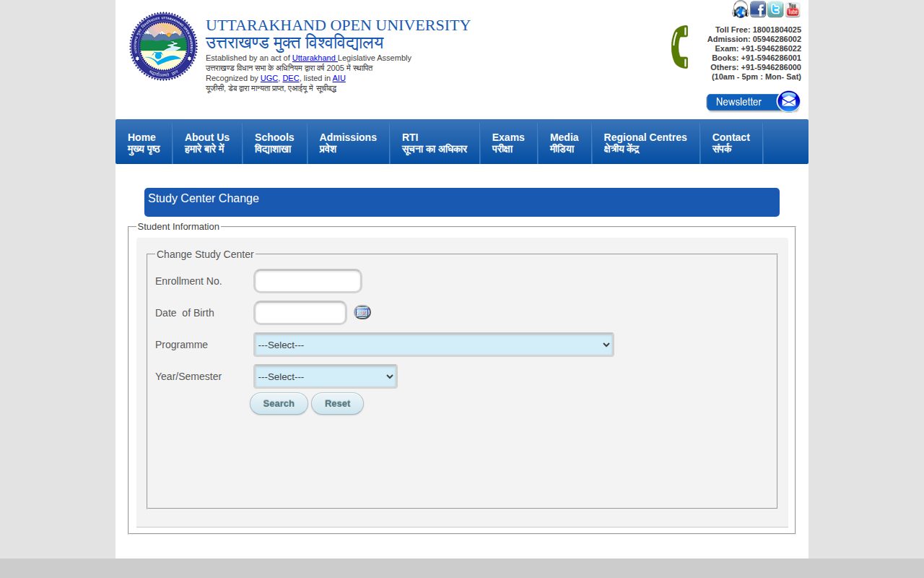This screenshot has height=578, width=924.
Task: Focus the Date of Birth input field
Action: point(300,313)
